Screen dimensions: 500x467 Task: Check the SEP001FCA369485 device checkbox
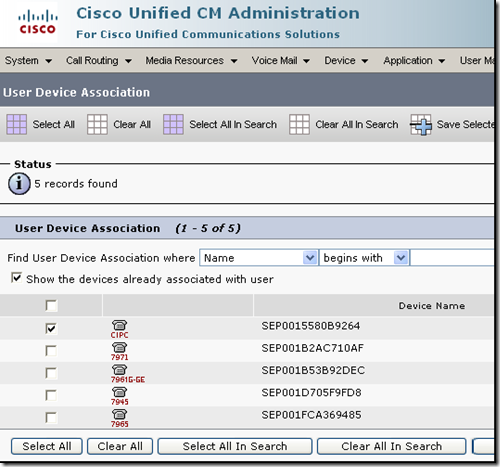pyautogui.click(x=51, y=418)
